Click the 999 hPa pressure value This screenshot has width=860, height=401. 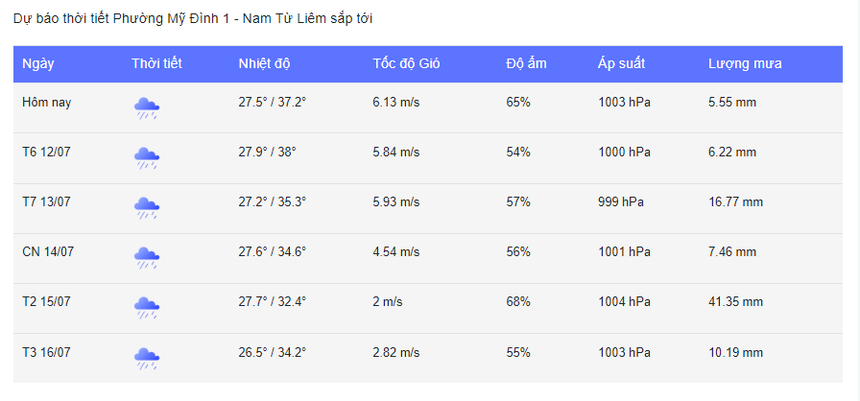[621, 202]
